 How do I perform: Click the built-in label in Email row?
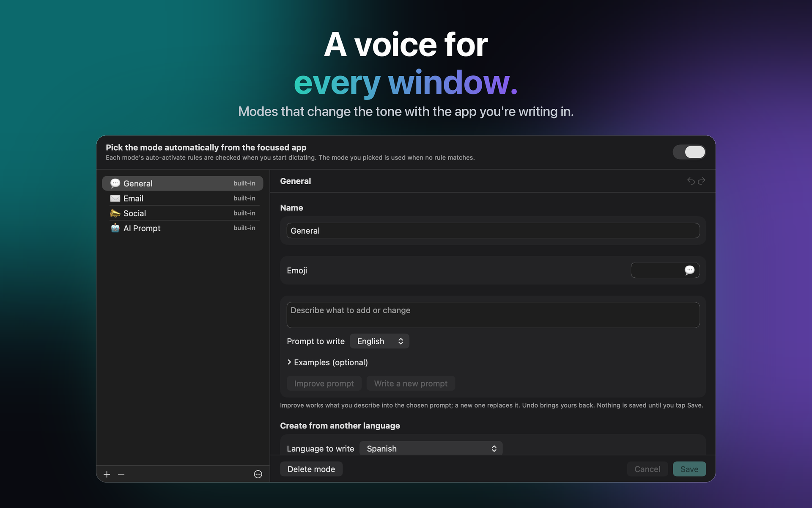[x=244, y=198]
